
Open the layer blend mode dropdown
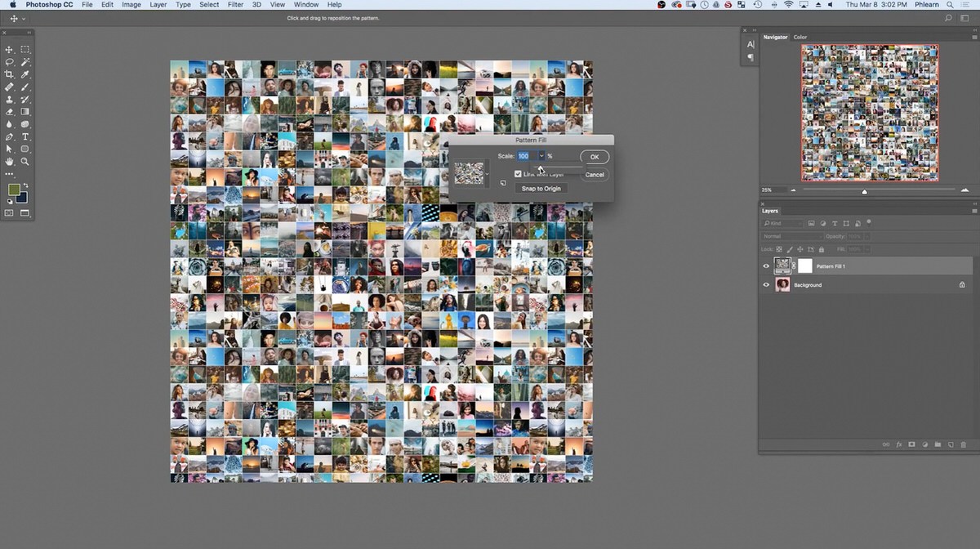pyautogui.click(x=792, y=236)
